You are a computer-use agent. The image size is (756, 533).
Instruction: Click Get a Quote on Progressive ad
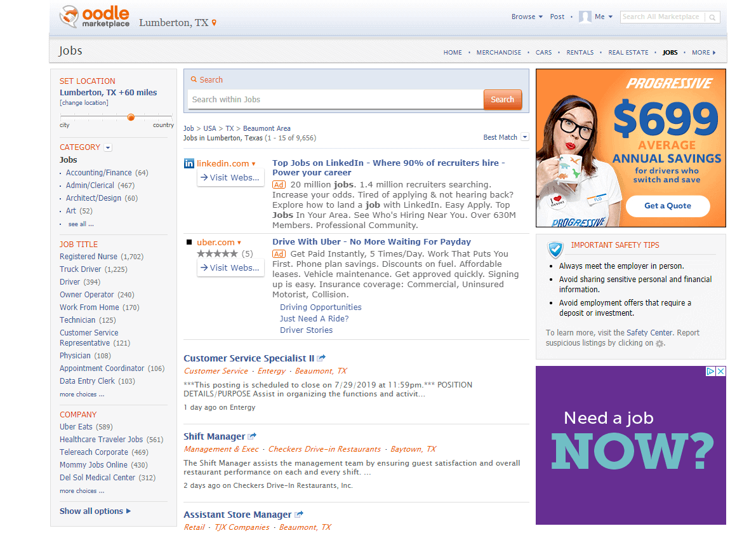pos(668,206)
